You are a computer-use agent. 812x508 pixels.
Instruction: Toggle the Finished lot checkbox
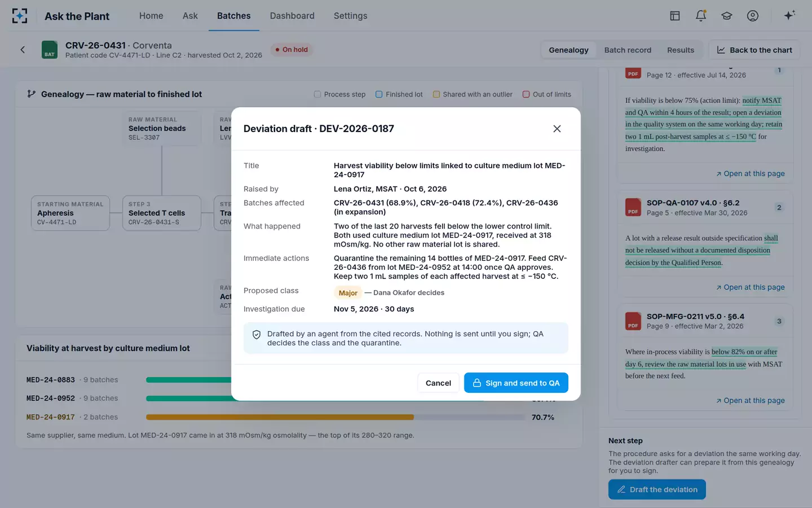coord(379,94)
